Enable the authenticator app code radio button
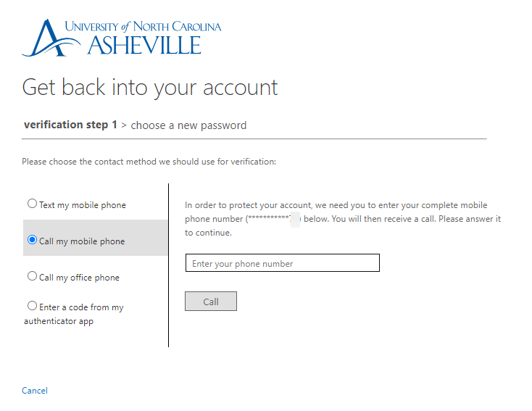 coord(32,306)
